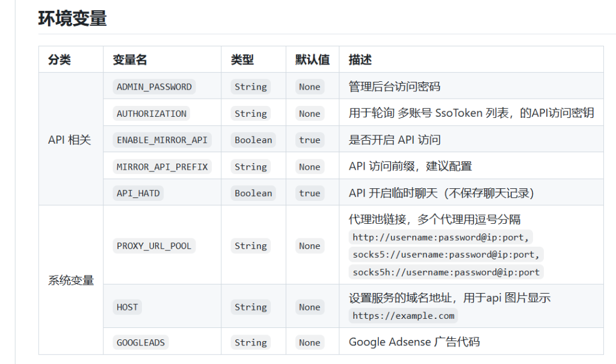Screen dimensions: 616x364
Task: Select the HOST variable name
Action: click(128, 307)
